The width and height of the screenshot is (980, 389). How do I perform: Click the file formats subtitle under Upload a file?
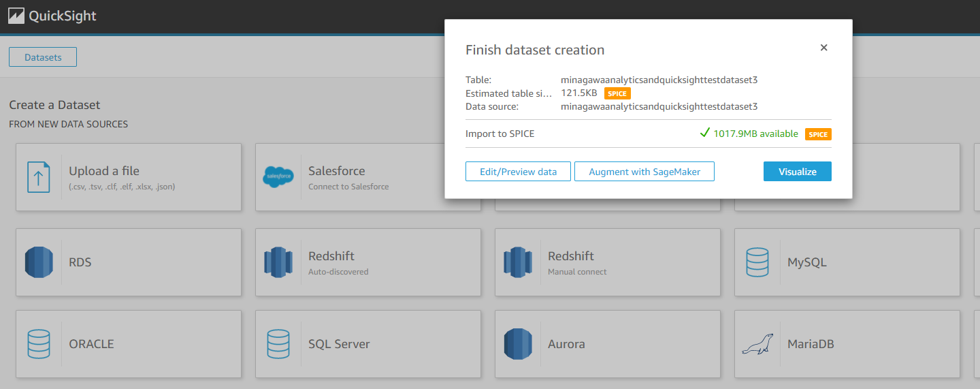coord(122,186)
